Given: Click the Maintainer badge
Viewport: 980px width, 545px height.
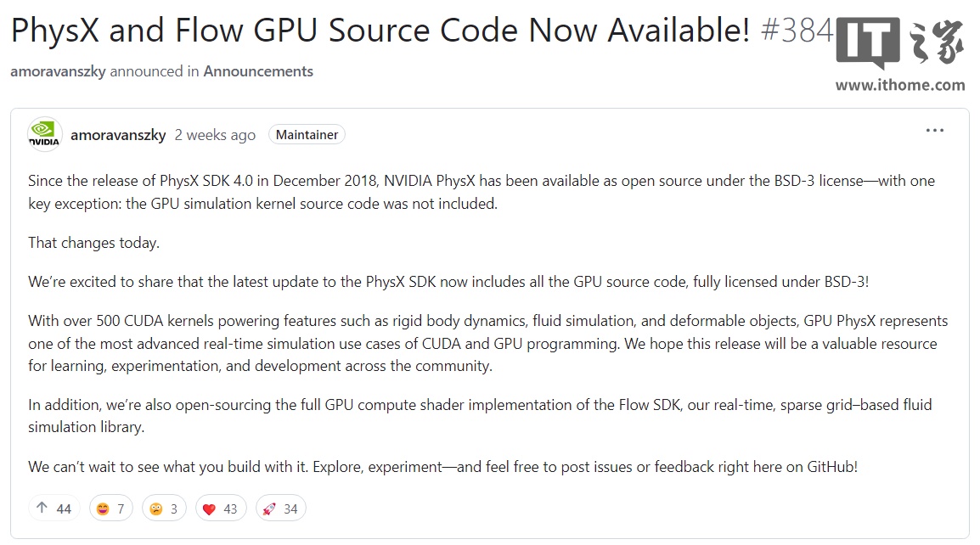Looking at the screenshot, I should click(307, 133).
